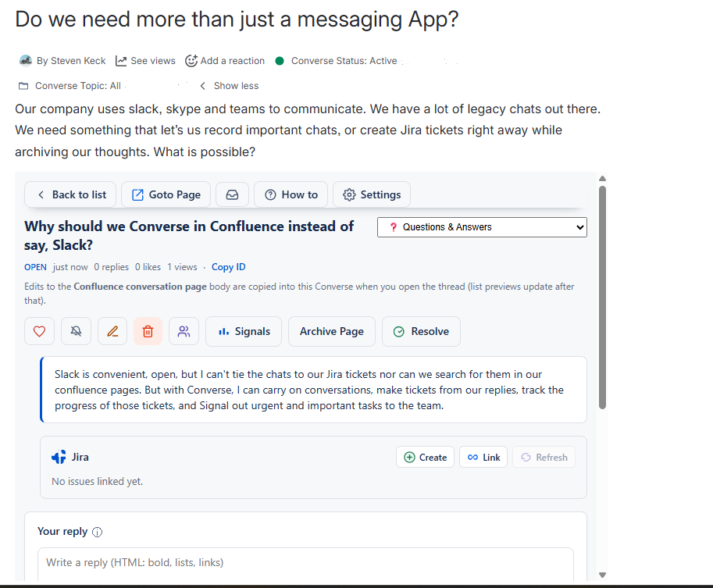Click the Write a reply input field
This screenshot has width=713, height=588.
pyautogui.click(x=305, y=563)
